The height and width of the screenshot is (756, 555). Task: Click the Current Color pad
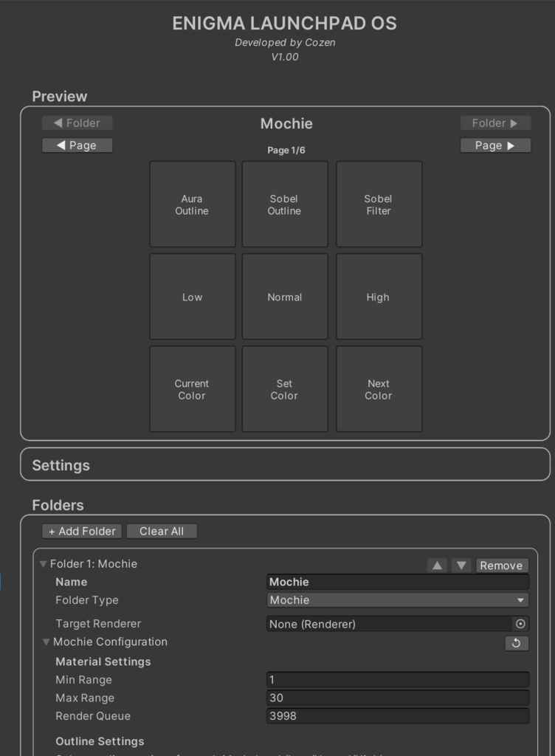192,389
